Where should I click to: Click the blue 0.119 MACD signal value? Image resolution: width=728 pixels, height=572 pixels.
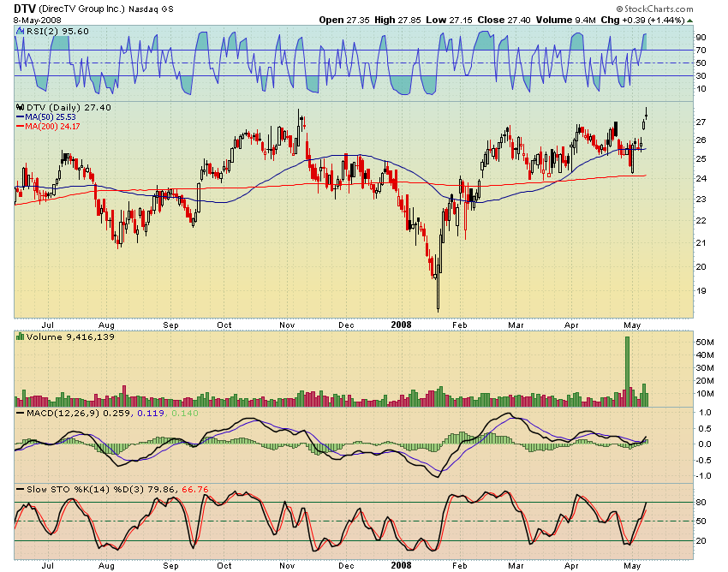(x=151, y=413)
